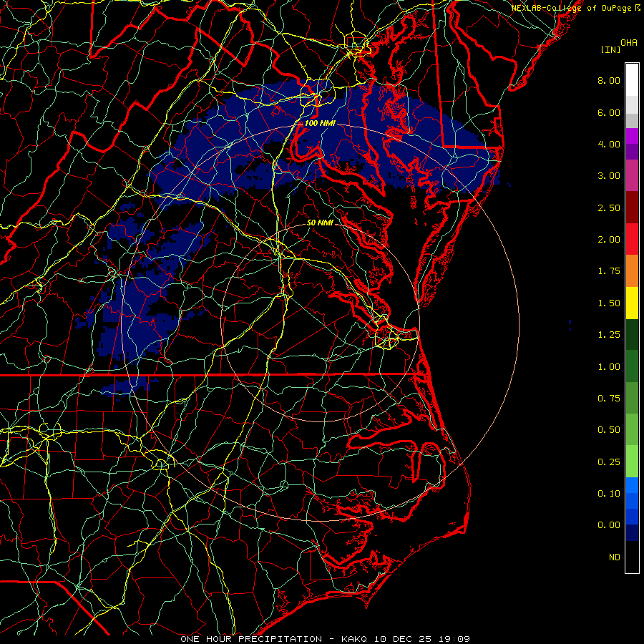Click the 3.00 inch legend label

coord(609,176)
